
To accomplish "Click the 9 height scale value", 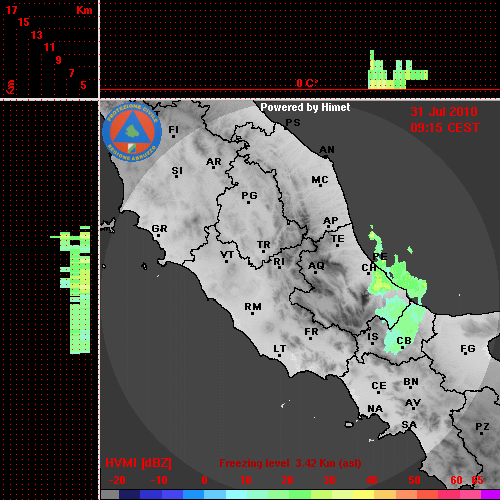I will (58, 60).
